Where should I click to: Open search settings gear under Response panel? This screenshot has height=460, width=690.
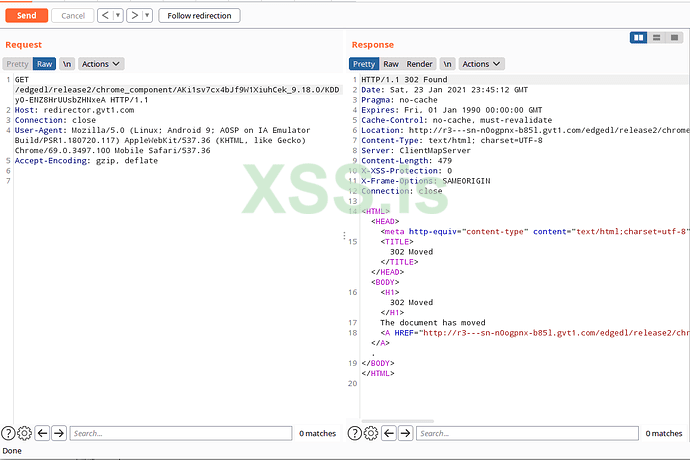[x=371, y=433]
